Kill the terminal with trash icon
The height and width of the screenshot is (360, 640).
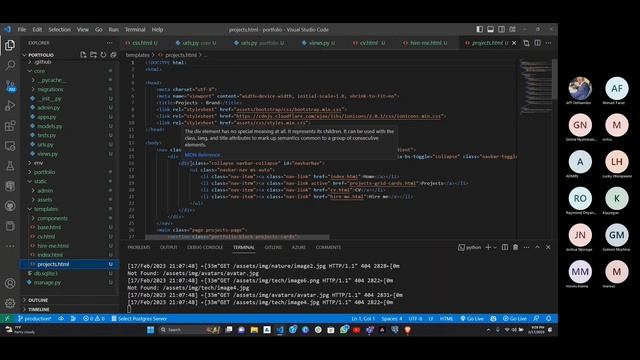coord(516,247)
